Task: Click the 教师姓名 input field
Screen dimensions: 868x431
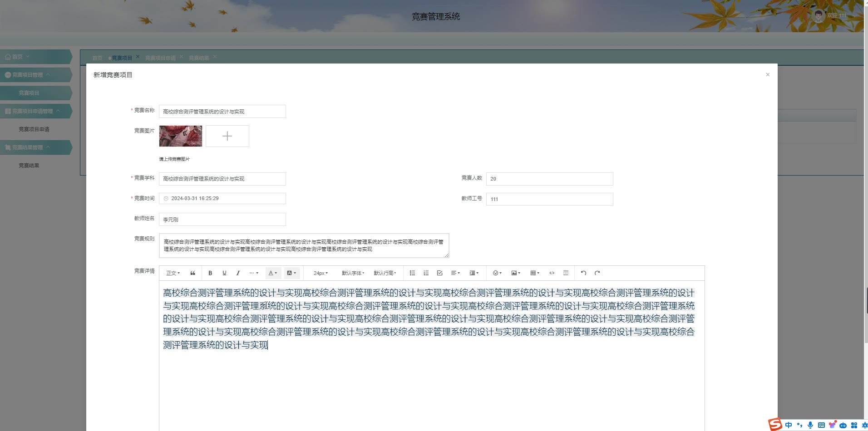Action: [x=222, y=220]
